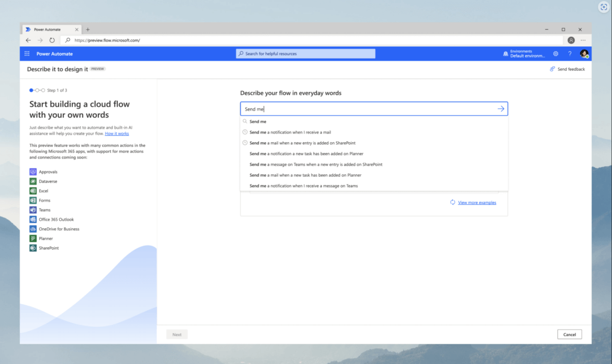The image size is (612, 364).
Task: Select the Power Automate browser tab
Action: 52,30
